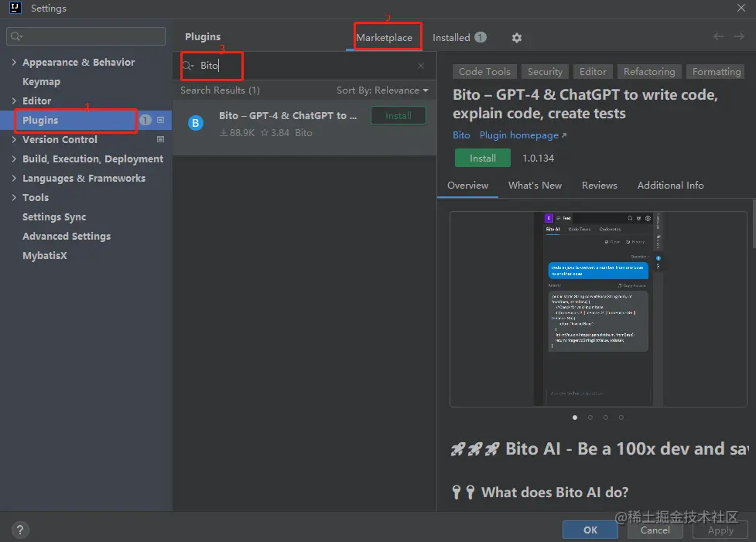756x542 pixels.
Task: Click magnifier icon in settings search box
Action: pyautogui.click(x=16, y=36)
